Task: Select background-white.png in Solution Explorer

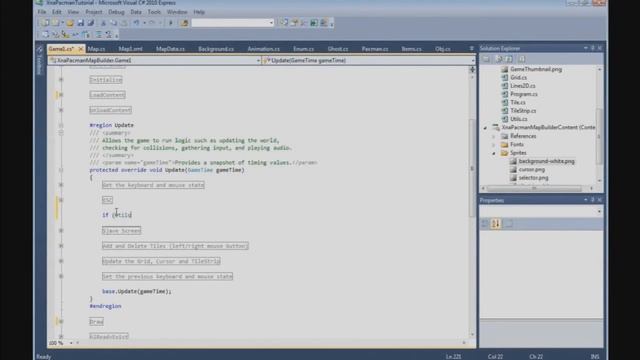Action: tap(546, 161)
